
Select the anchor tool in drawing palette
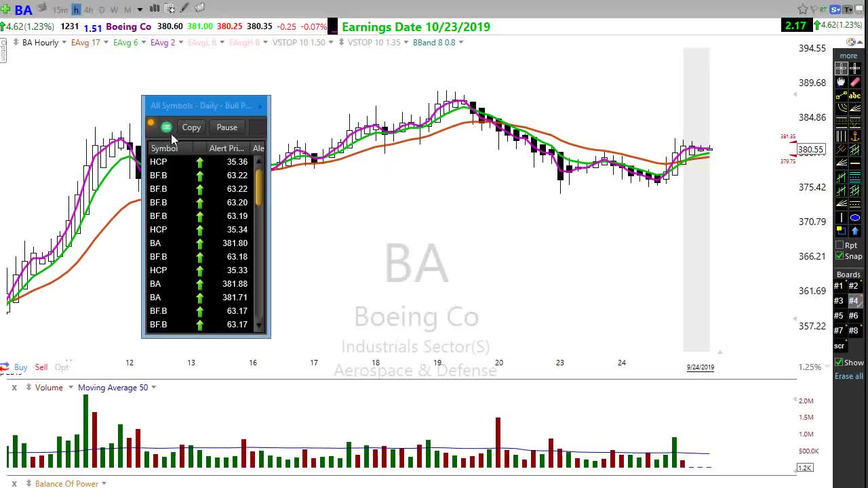854,136
